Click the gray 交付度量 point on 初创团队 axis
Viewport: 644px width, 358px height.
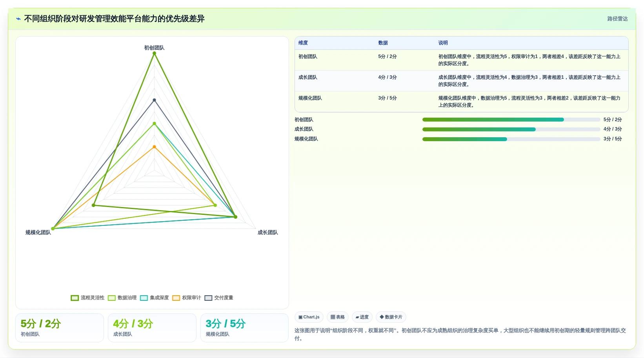click(155, 100)
